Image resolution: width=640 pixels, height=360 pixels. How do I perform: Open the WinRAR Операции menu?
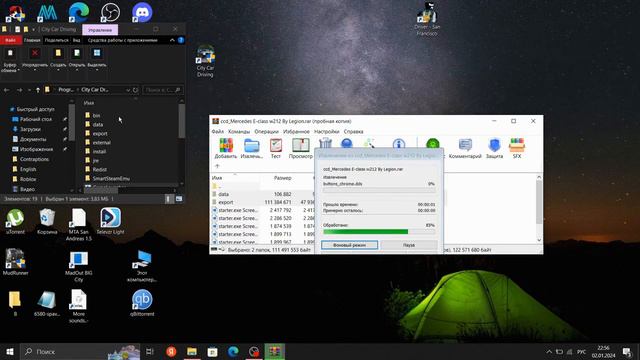pos(266,131)
